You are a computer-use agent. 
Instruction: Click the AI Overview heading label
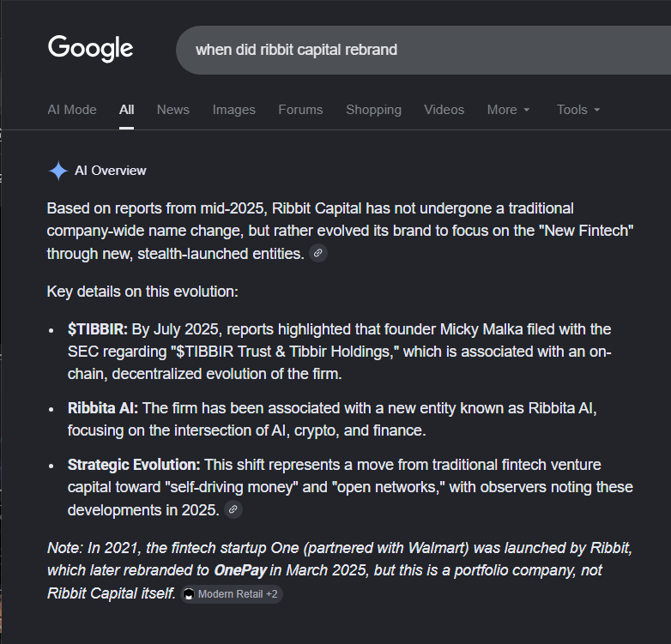coord(111,171)
